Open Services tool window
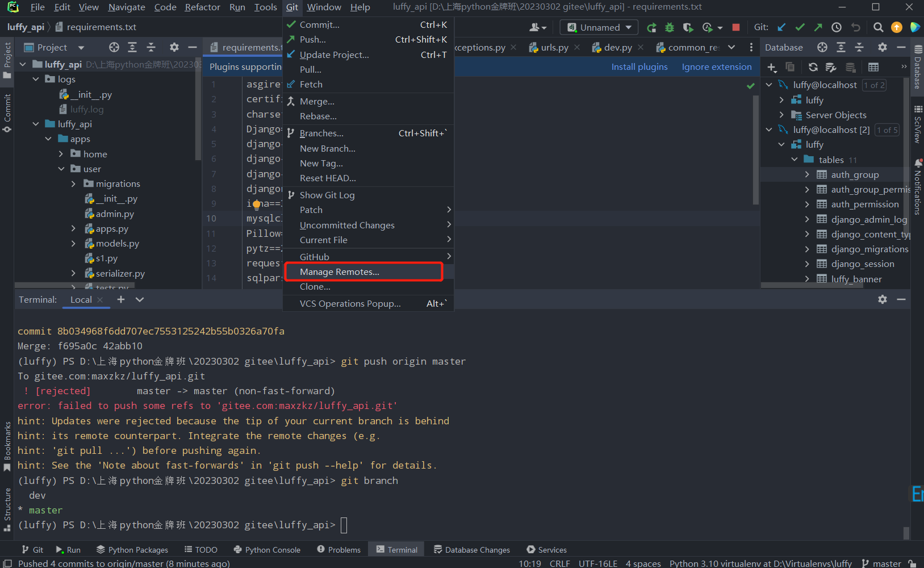The width and height of the screenshot is (924, 568). click(547, 550)
